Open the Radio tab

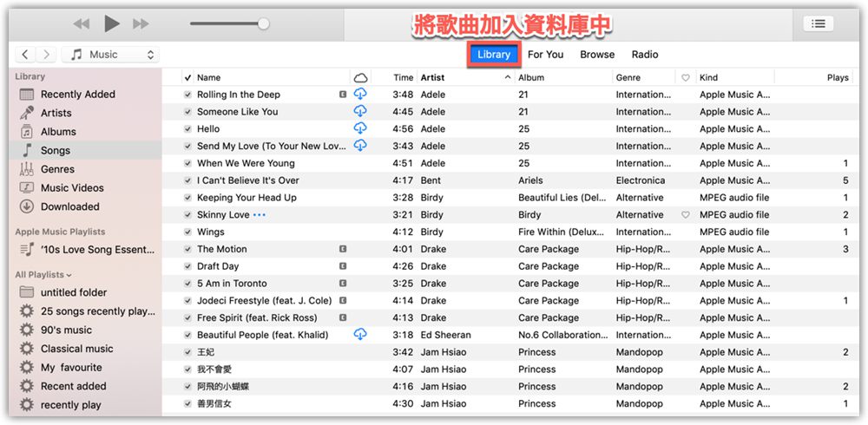click(x=645, y=55)
